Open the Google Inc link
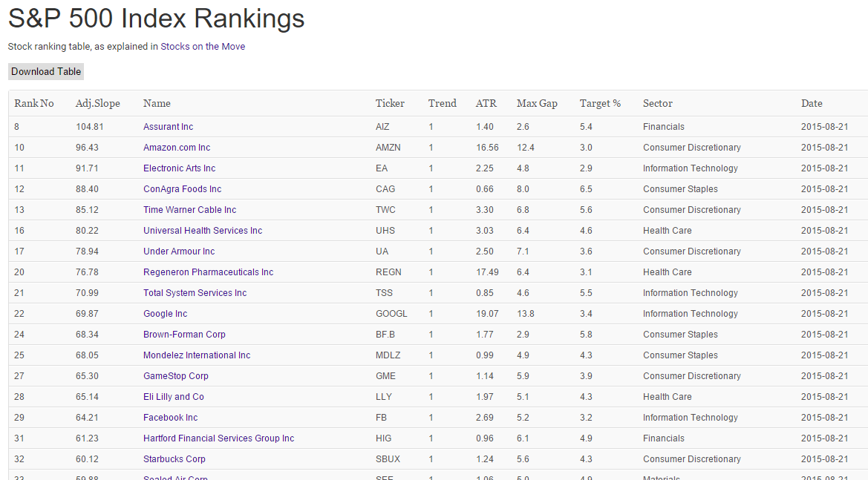The height and width of the screenshot is (480, 868). 165,314
